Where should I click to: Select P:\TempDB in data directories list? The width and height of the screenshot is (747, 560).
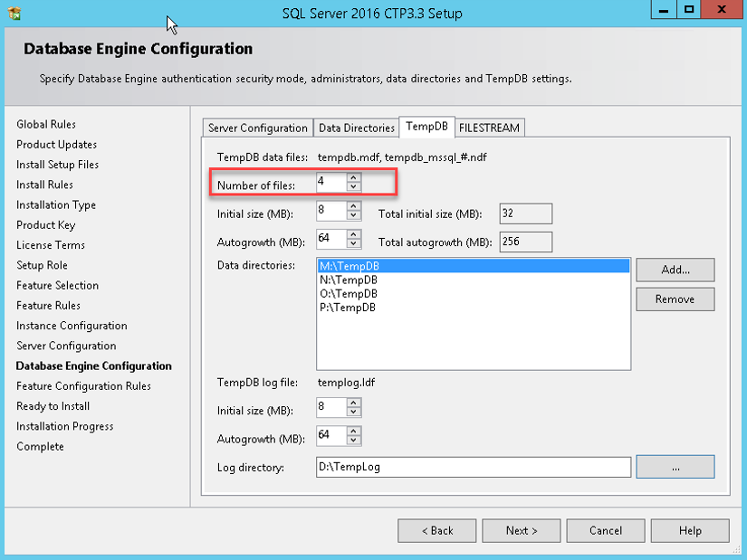349,308
